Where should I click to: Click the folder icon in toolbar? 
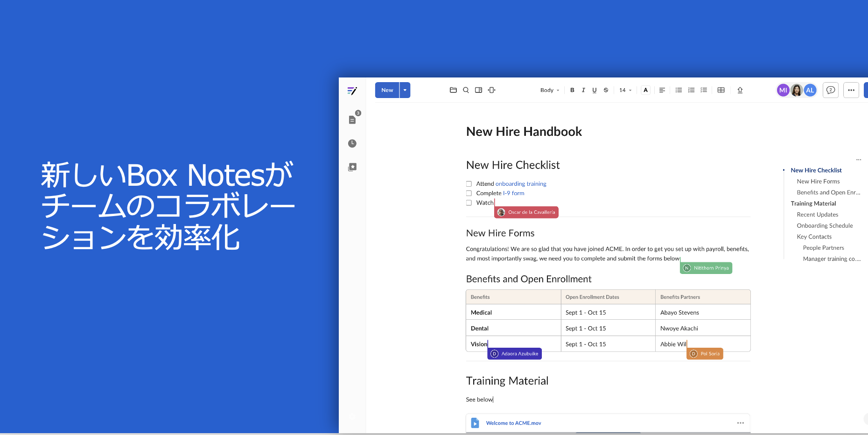pos(453,90)
